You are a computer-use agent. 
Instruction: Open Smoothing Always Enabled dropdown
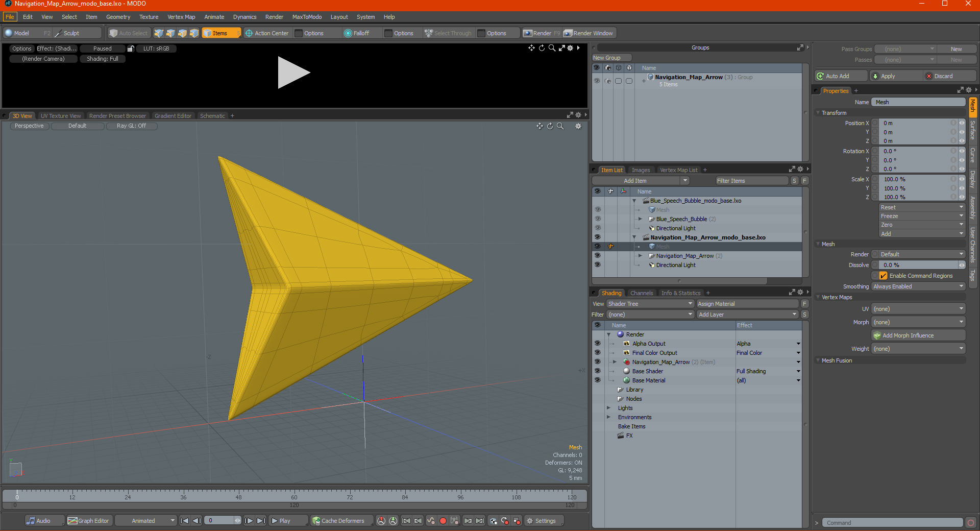click(918, 286)
